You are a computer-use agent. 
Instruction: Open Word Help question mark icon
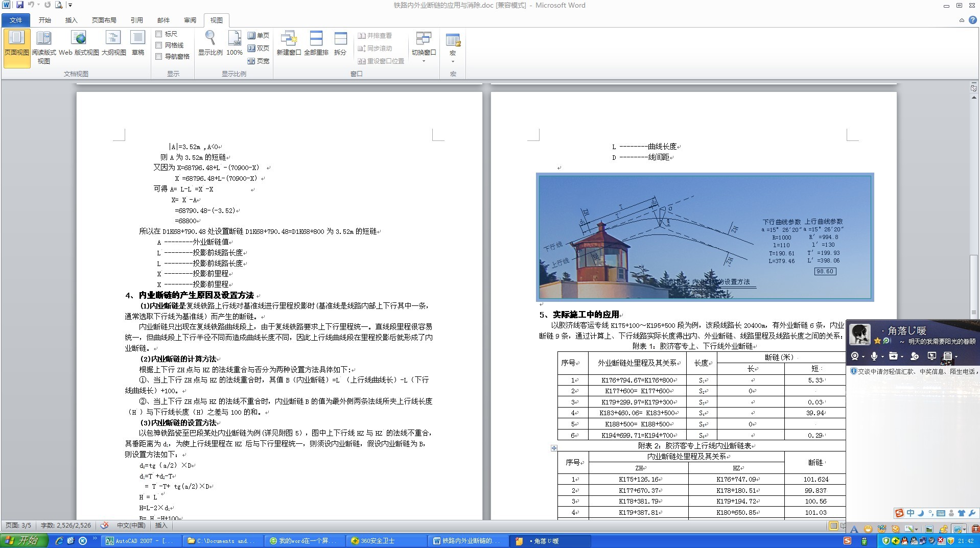coord(972,20)
